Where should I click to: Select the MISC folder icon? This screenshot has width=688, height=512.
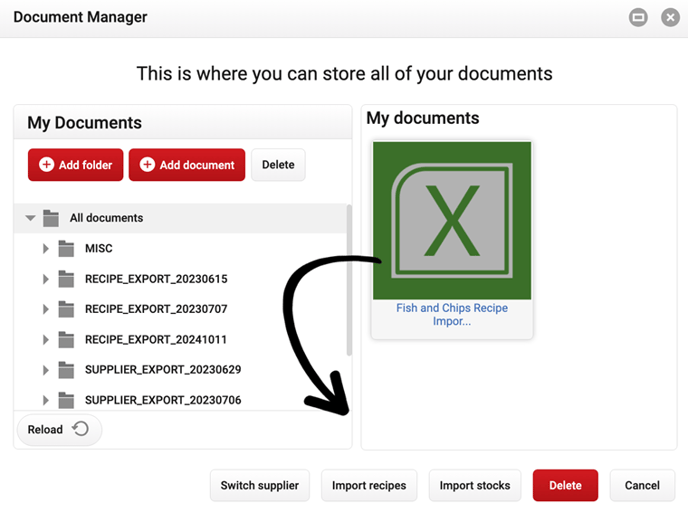click(x=66, y=248)
